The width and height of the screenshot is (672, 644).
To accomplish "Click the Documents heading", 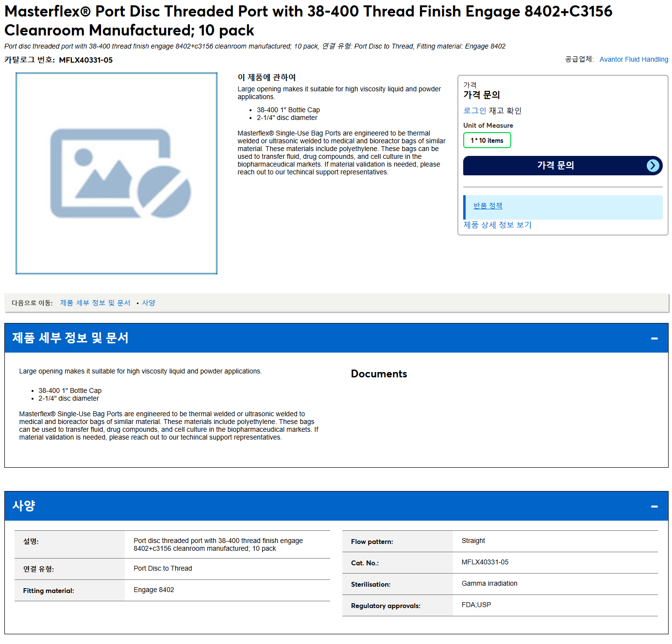I will [379, 374].
